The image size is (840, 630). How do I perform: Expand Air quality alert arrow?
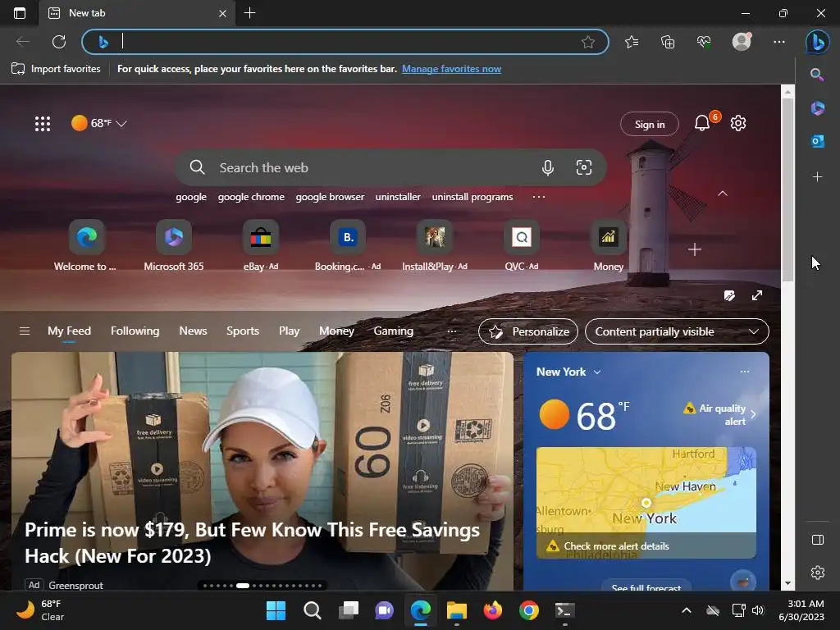753,414
